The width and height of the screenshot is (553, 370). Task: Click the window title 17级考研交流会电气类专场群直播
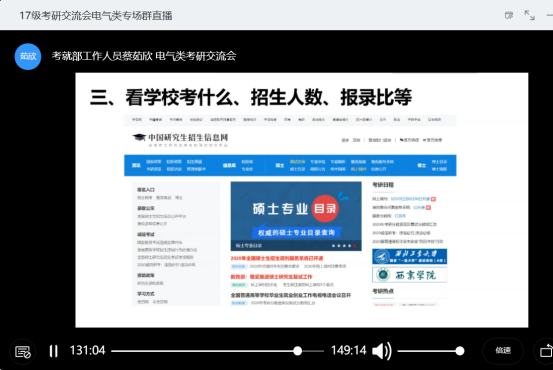96,16
